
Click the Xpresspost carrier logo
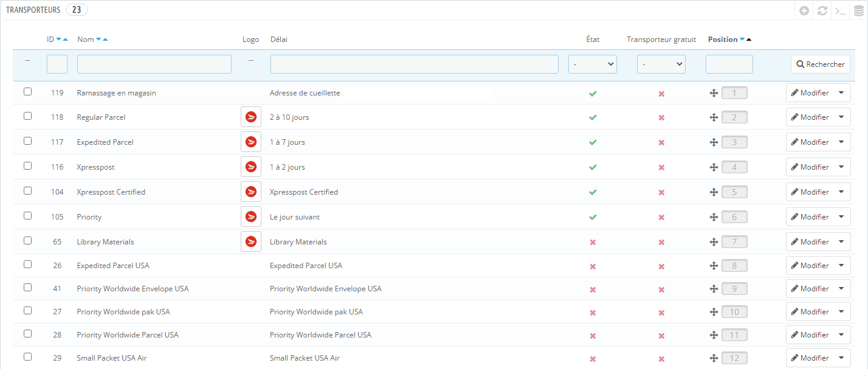250,167
